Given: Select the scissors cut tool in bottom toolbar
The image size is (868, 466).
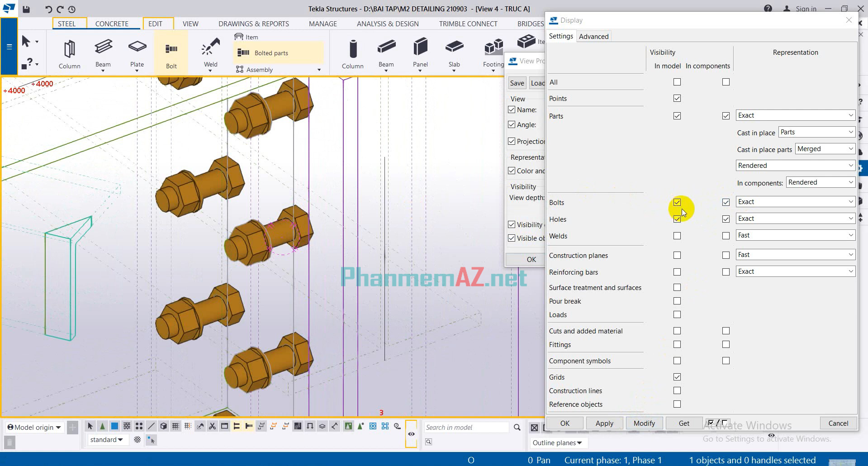Looking at the screenshot, I should pyautogui.click(x=212, y=426).
